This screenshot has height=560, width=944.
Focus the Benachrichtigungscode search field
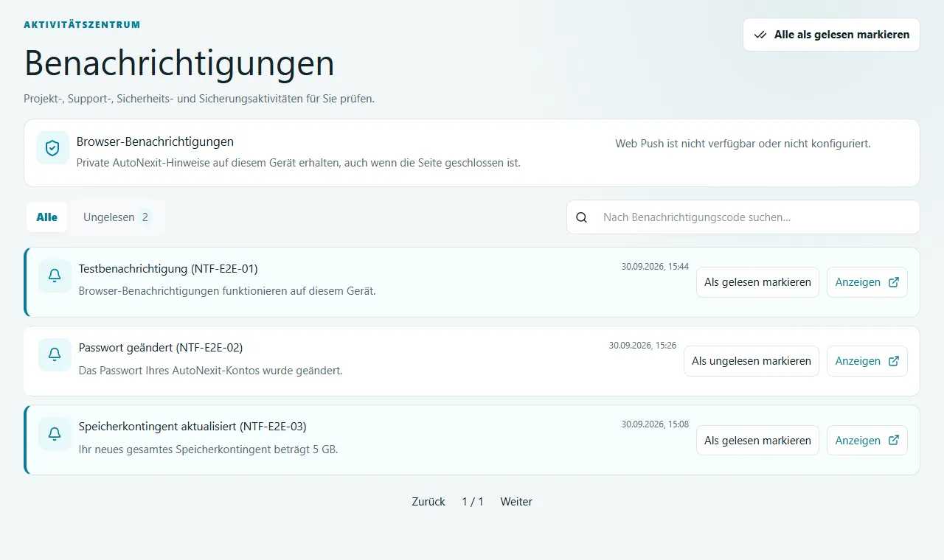[743, 217]
